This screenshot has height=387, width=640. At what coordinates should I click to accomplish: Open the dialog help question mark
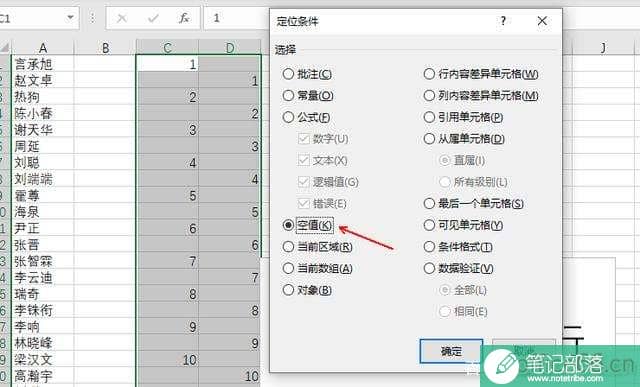tap(503, 20)
